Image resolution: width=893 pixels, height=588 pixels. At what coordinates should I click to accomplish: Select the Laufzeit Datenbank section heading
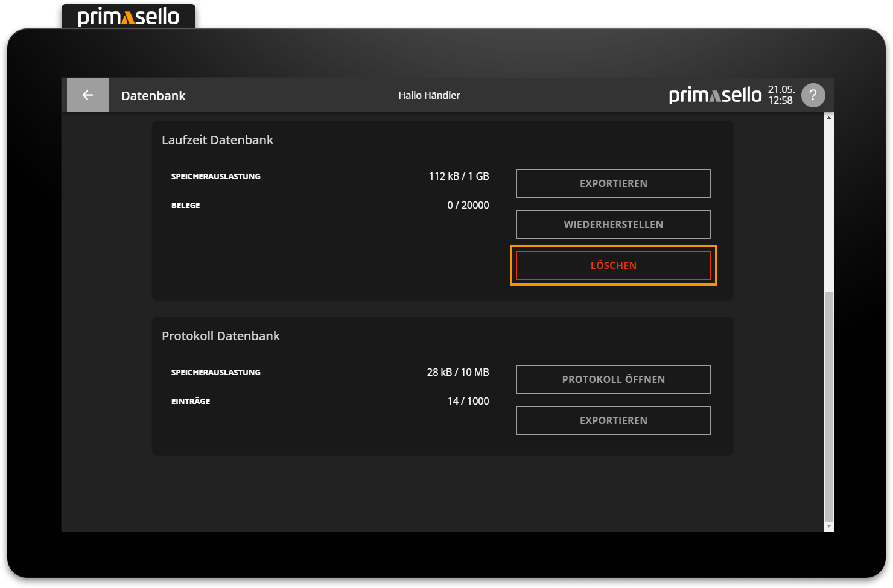(x=217, y=140)
